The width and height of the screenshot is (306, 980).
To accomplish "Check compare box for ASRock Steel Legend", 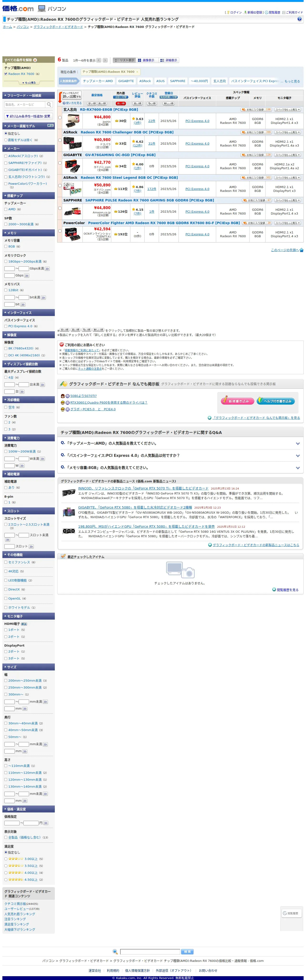I will coord(60,186).
